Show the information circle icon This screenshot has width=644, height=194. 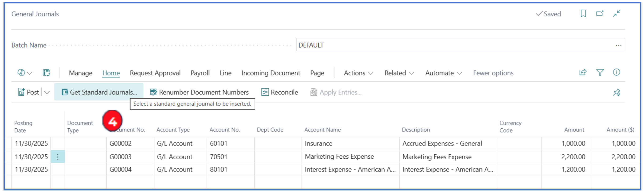(x=616, y=73)
